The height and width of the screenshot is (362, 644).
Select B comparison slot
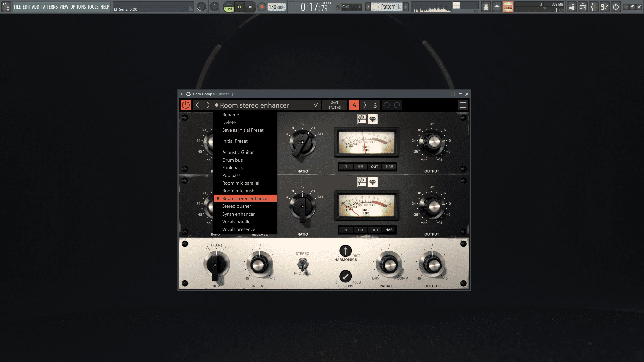click(x=375, y=105)
